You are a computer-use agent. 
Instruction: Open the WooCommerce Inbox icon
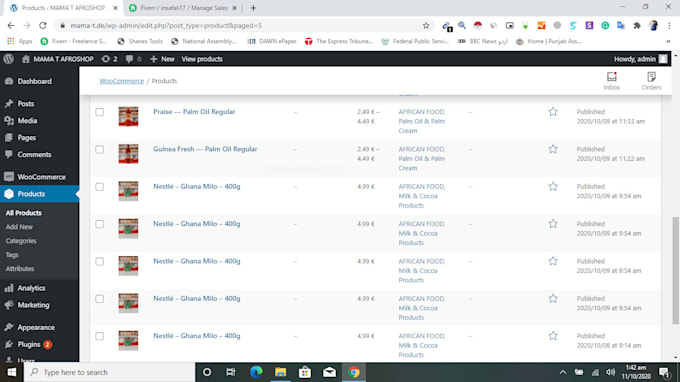pyautogui.click(x=611, y=81)
